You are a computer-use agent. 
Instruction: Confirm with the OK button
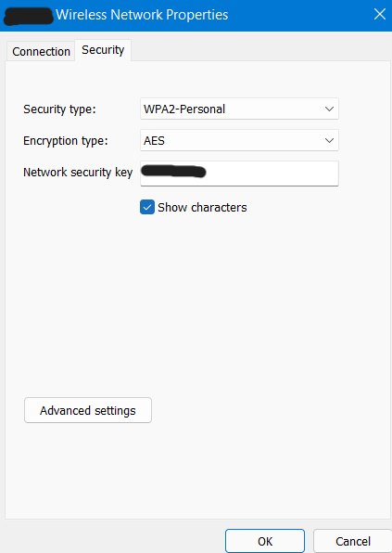265,541
